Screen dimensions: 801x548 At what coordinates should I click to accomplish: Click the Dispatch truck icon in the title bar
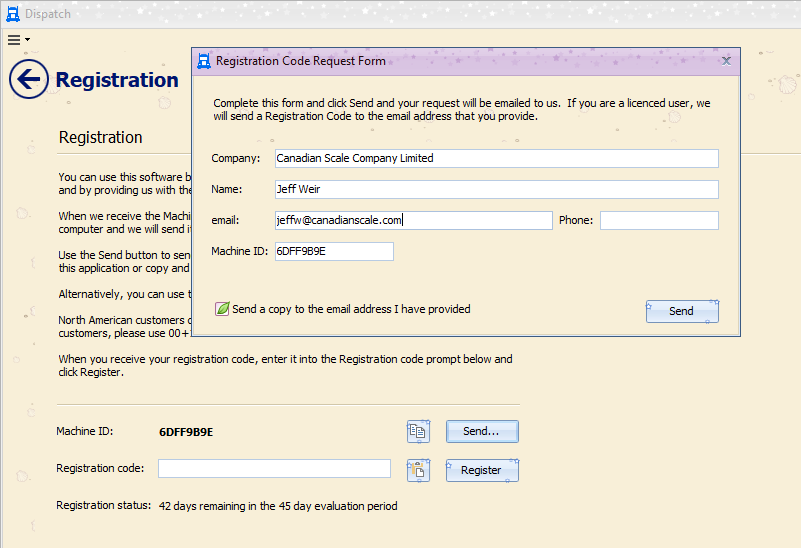13,14
